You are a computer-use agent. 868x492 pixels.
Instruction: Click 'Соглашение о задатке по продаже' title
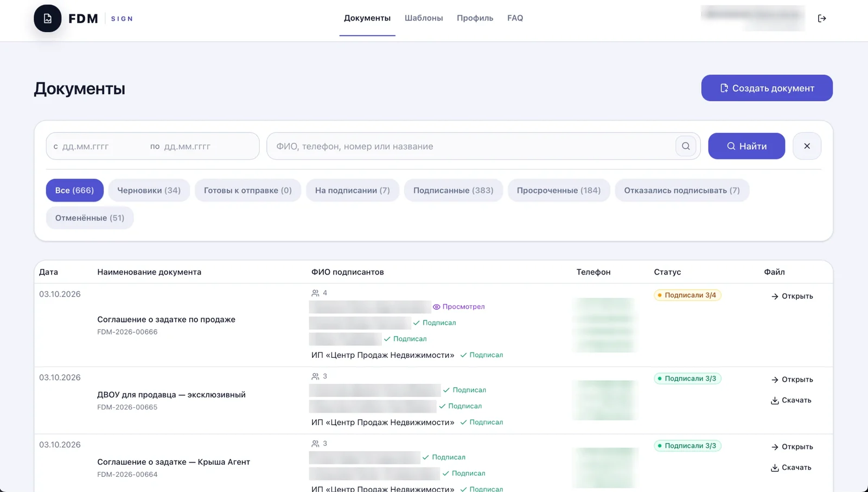pyautogui.click(x=166, y=319)
